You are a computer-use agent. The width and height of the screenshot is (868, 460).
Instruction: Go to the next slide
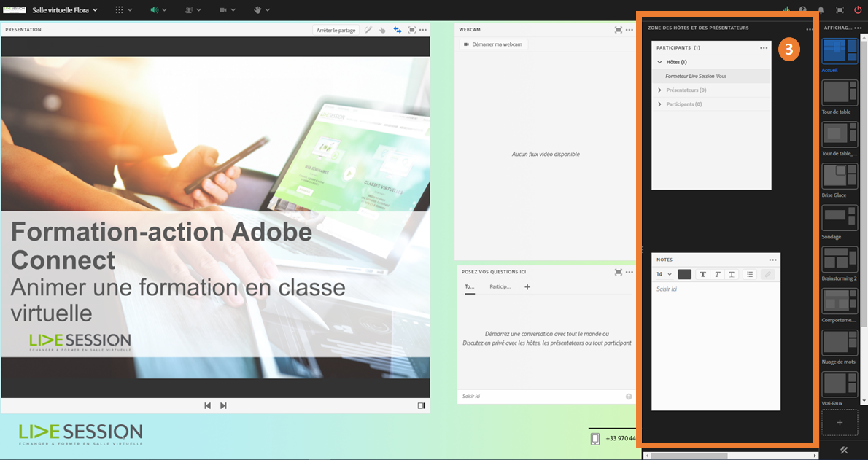(223, 406)
